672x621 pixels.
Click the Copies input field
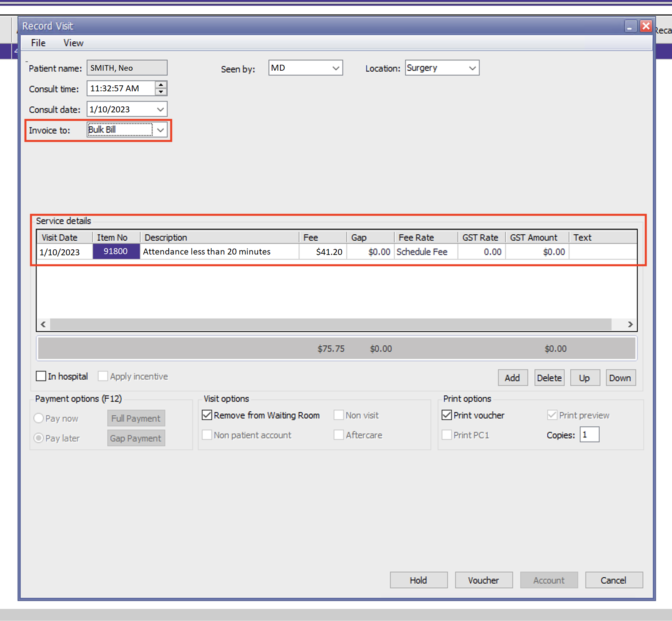click(x=589, y=434)
